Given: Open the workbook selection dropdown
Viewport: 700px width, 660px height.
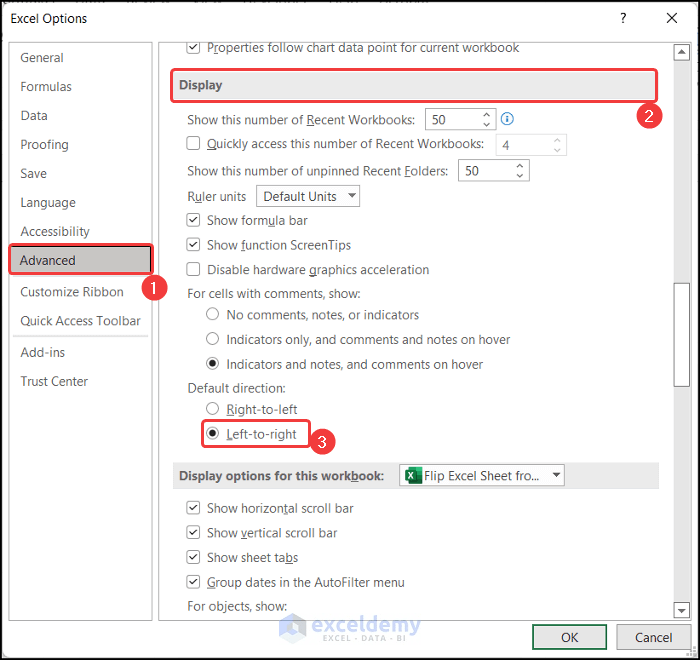Looking at the screenshot, I should click(482, 475).
